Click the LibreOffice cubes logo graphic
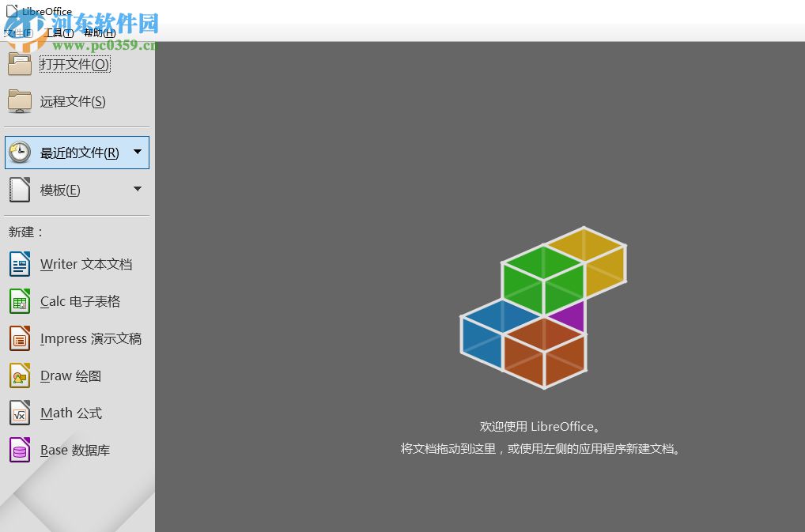Viewport: 805px width, 532px height. point(542,310)
